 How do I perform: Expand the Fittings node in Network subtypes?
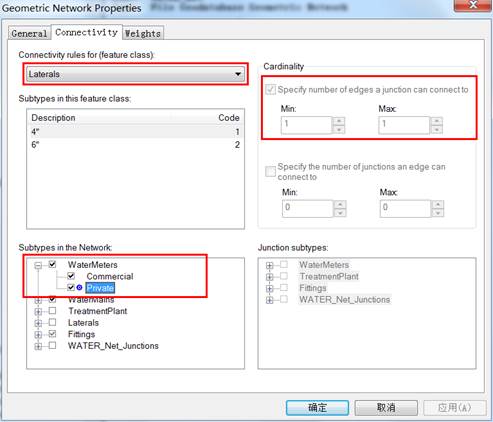coord(38,335)
